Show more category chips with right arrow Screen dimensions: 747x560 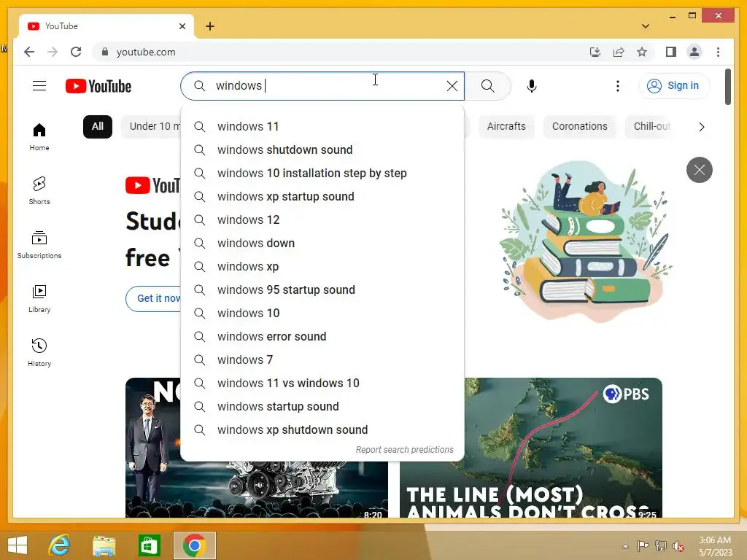click(x=701, y=127)
